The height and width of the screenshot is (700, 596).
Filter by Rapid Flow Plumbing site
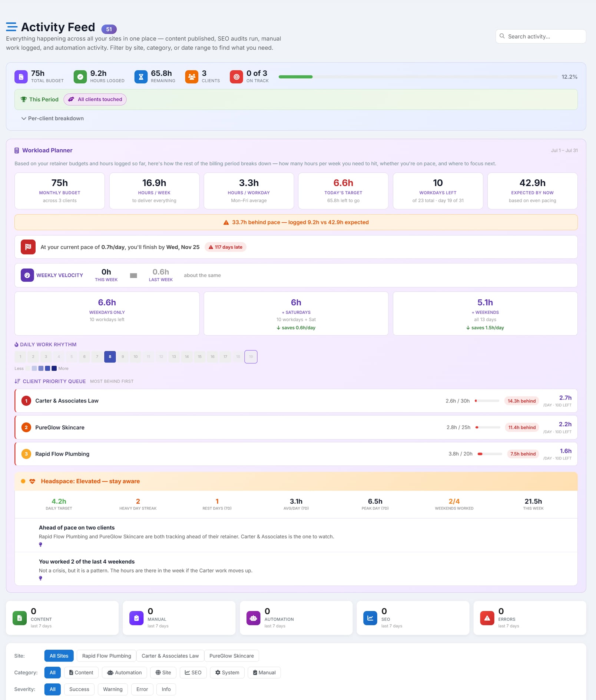[106, 656]
